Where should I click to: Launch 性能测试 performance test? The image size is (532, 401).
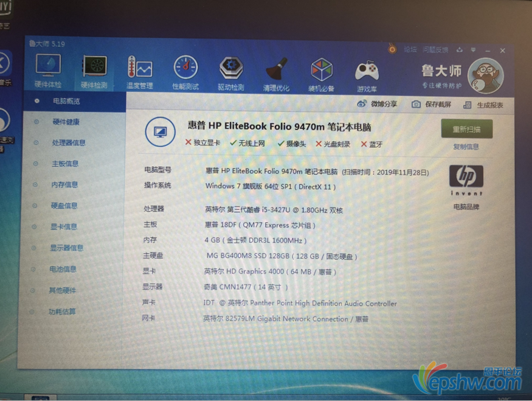coord(185,72)
